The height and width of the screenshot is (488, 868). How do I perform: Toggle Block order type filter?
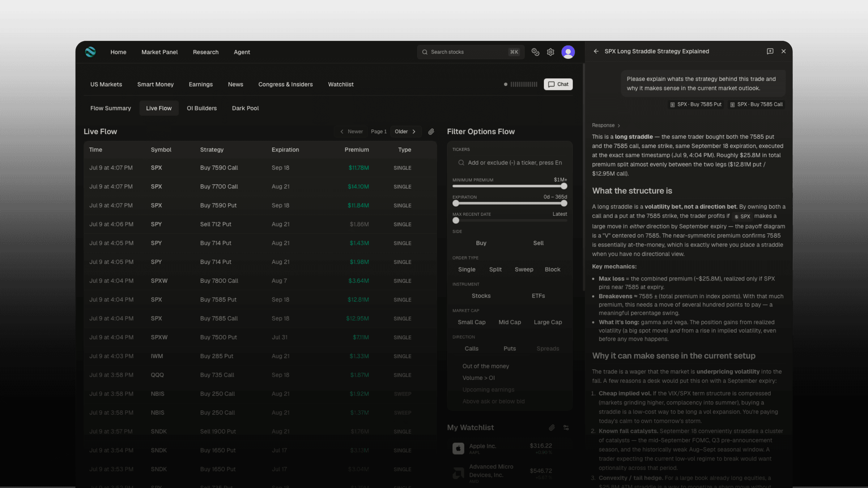552,269
